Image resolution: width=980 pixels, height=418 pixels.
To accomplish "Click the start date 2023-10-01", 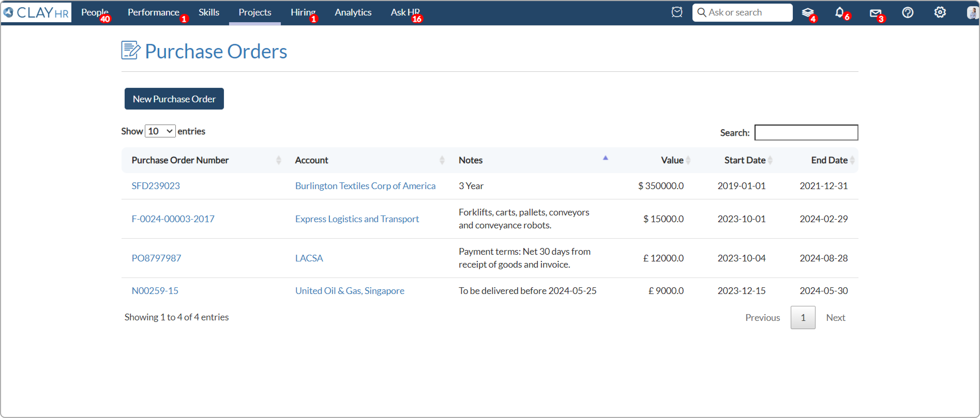I will pos(741,219).
